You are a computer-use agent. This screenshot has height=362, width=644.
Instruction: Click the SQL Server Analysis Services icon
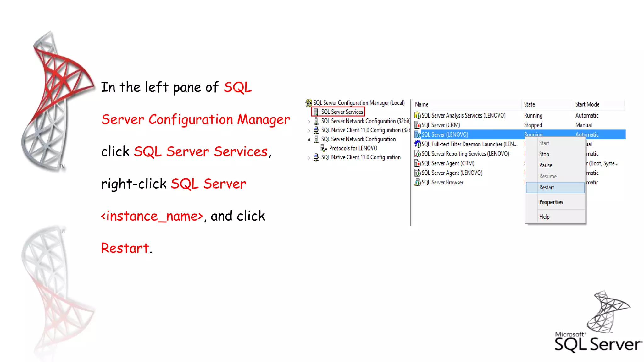pyautogui.click(x=417, y=115)
